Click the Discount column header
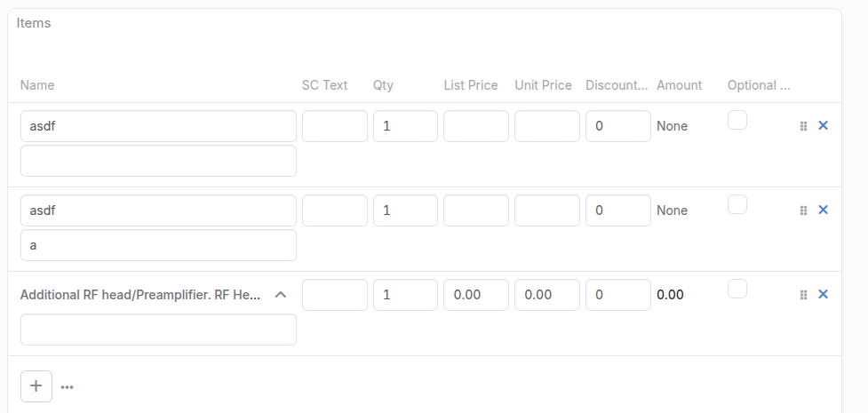Screen dimensions: 868x413 [617, 85]
